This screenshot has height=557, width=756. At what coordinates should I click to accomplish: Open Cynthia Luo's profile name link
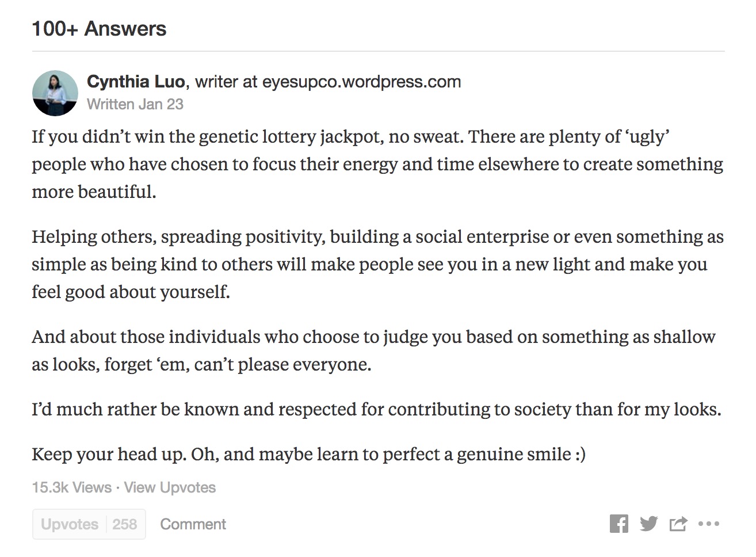point(136,82)
